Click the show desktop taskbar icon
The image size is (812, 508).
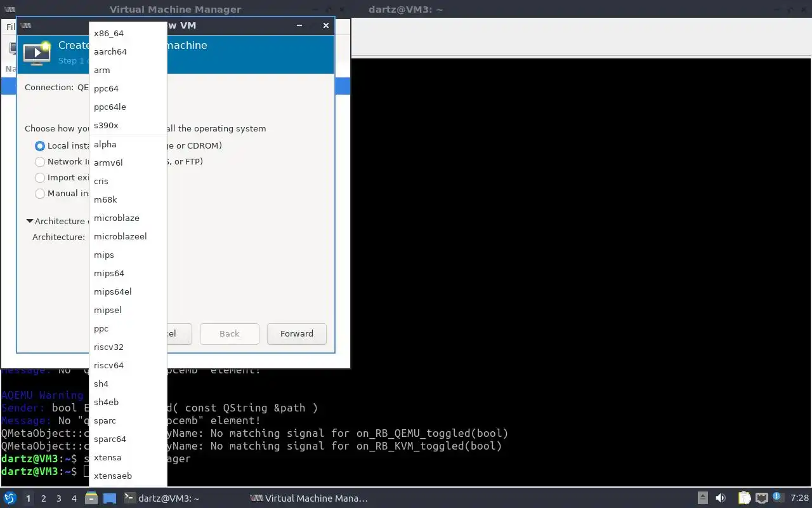pyautogui.click(x=110, y=498)
